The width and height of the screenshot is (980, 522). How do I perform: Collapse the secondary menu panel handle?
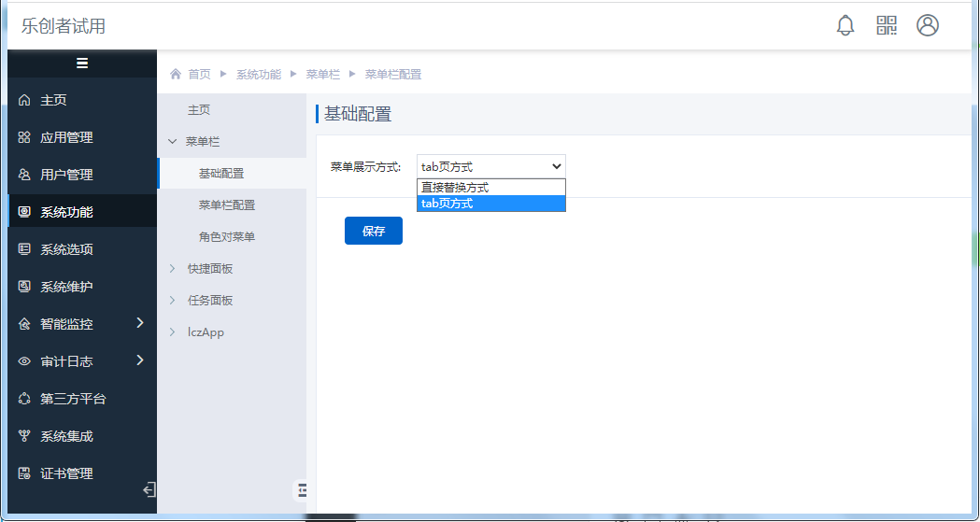tap(301, 489)
